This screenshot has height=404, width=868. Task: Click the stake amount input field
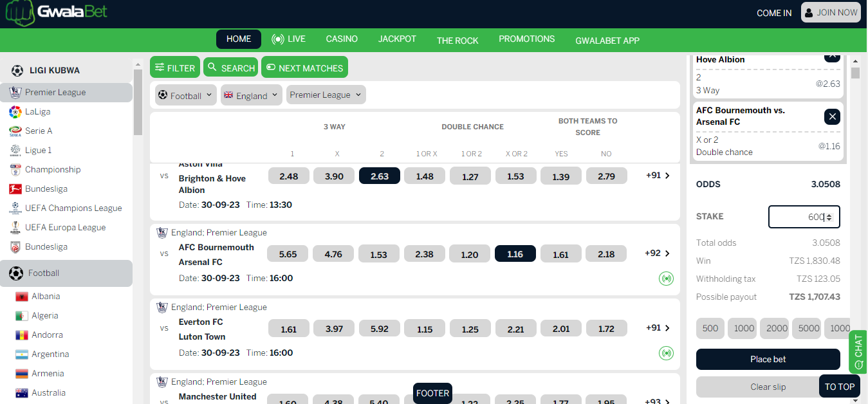coord(798,217)
